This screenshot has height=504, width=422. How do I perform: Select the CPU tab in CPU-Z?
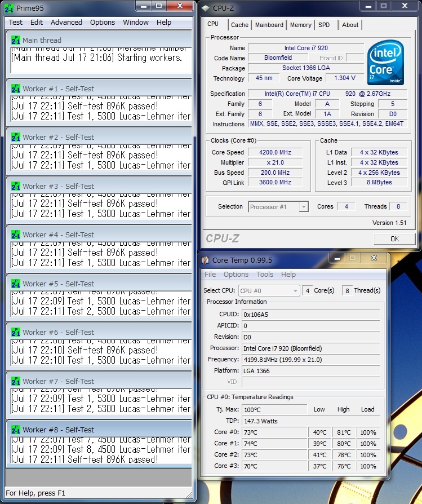[213, 24]
